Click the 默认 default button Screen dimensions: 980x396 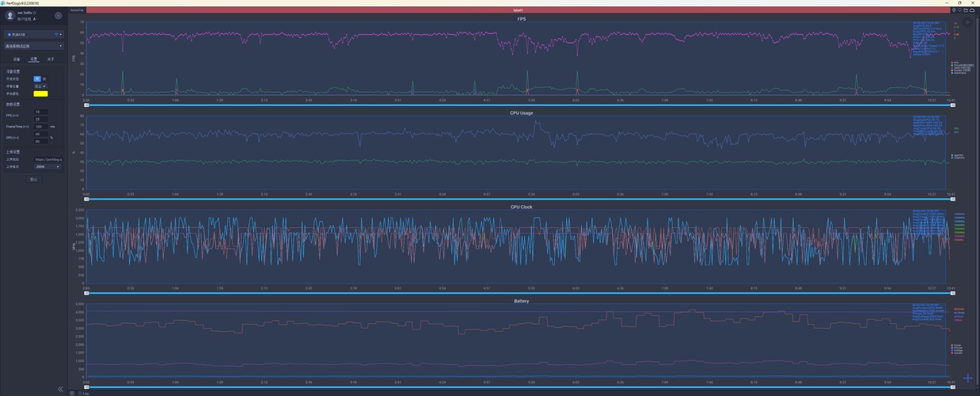(x=33, y=179)
